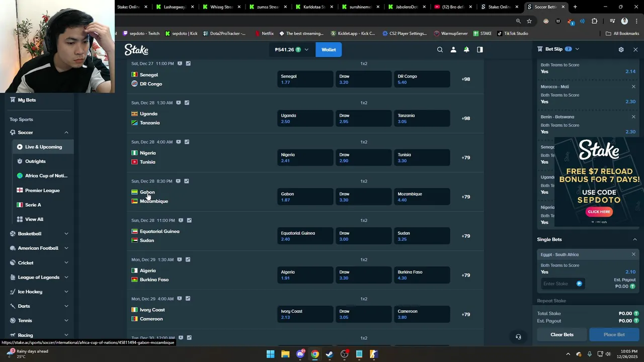Viewport: 644px width, 362px height.
Task: Select Outrights in sidebar
Action: click(x=43, y=161)
